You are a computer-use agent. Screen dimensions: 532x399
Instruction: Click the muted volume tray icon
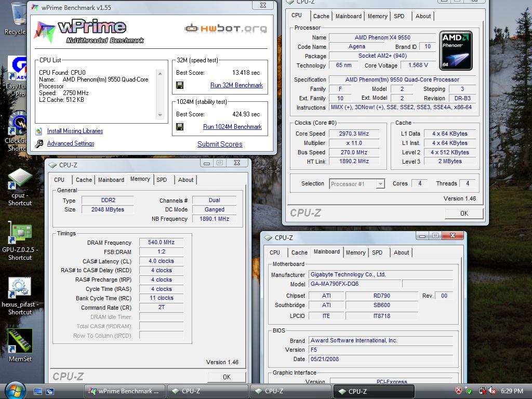tap(492, 391)
